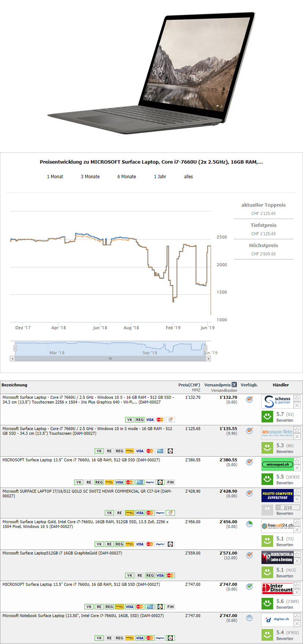
Task: Click the calculator icon next to Versandpreis
Action: click(234, 385)
